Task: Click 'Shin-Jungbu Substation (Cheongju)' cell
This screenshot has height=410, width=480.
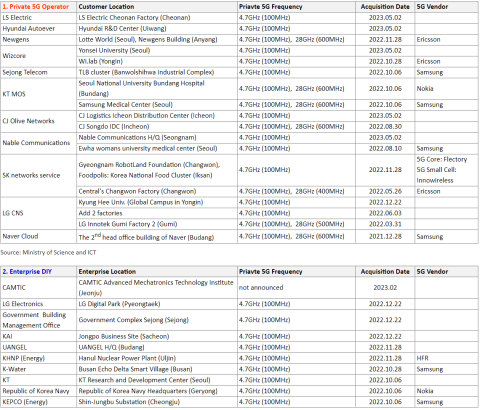Action: 157,402
